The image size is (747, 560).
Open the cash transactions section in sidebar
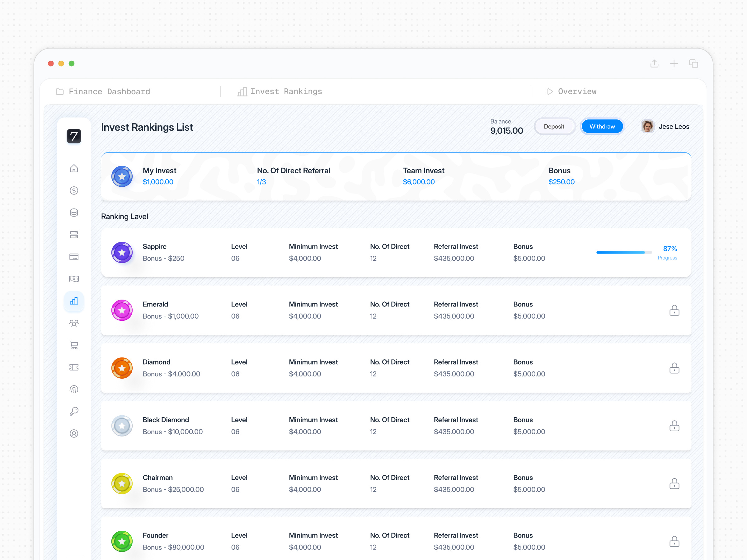[x=74, y=278]
